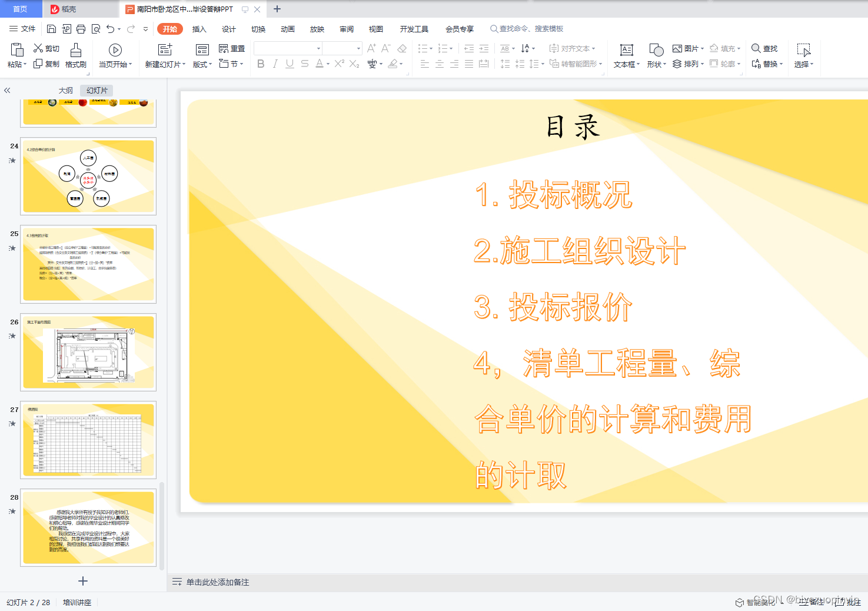Click the Increase Font Size icon

(x=371, y=48)
